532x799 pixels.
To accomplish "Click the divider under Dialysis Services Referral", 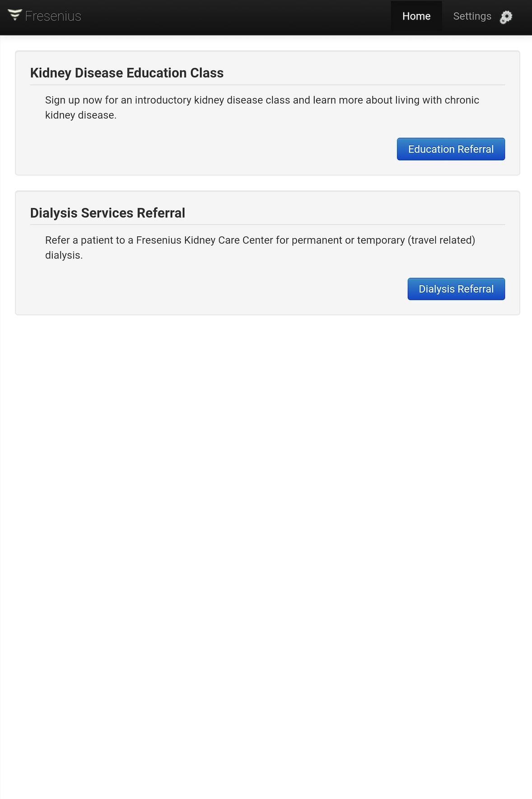I will coord(267,225).
